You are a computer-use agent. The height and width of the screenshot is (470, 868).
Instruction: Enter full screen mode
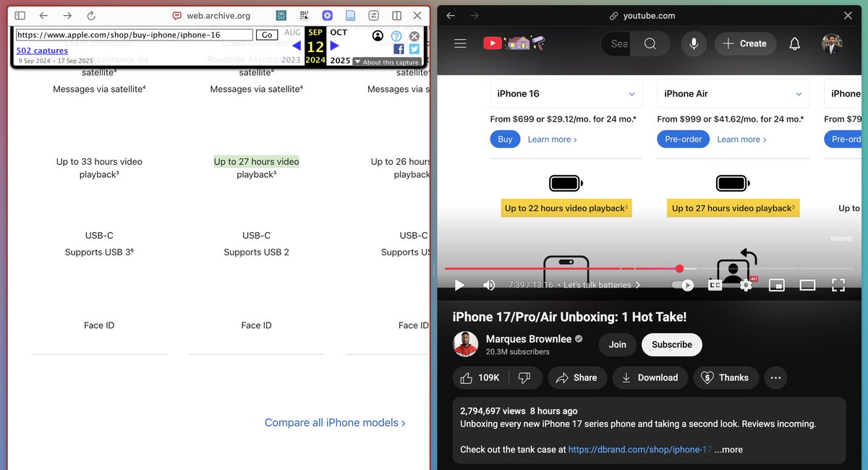click(838, 285)
